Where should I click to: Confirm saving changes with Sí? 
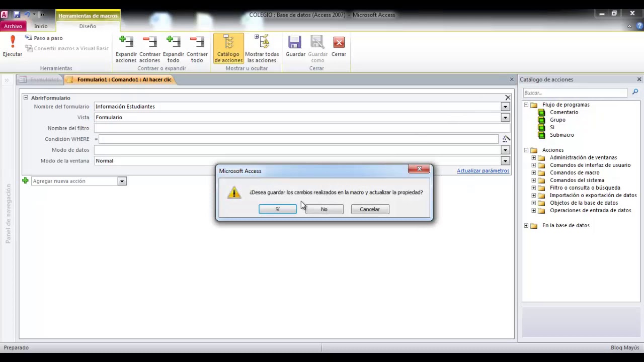[x=278, y=209]
